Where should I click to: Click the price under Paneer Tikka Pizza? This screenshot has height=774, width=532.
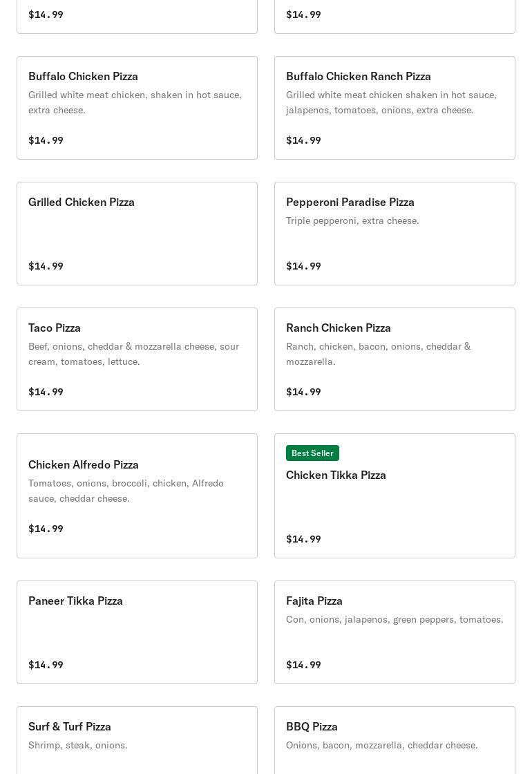coord(46,665)
